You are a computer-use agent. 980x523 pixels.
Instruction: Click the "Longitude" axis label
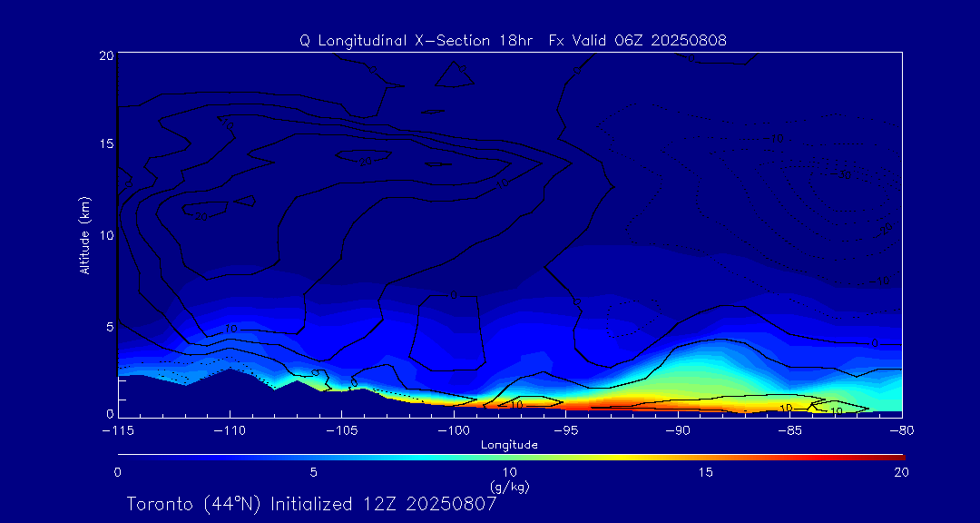click(509, 446)
